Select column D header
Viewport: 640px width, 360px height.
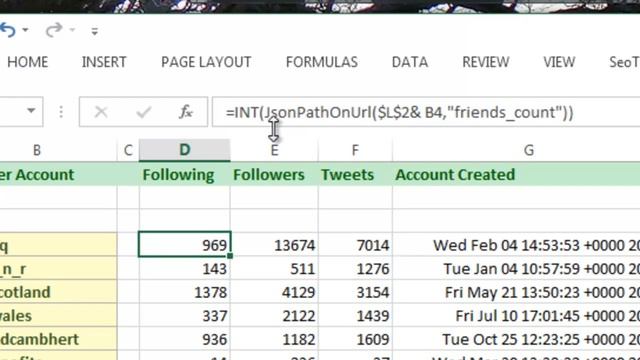(x=184, y=150)
